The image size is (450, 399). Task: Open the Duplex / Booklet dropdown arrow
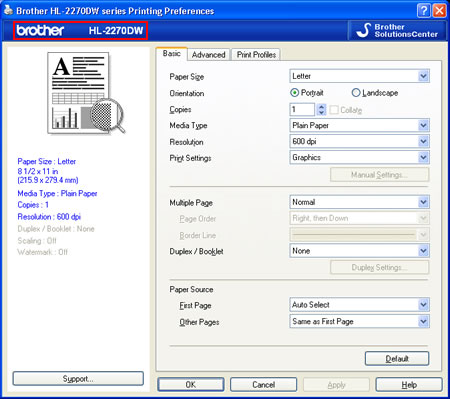[x=423, y=251]
